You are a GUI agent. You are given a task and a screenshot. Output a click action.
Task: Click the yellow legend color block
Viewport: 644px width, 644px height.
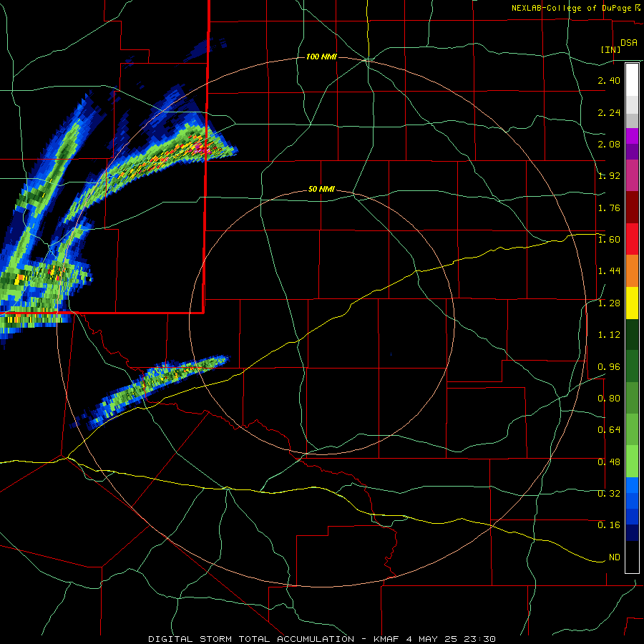[x=632, y=303]
